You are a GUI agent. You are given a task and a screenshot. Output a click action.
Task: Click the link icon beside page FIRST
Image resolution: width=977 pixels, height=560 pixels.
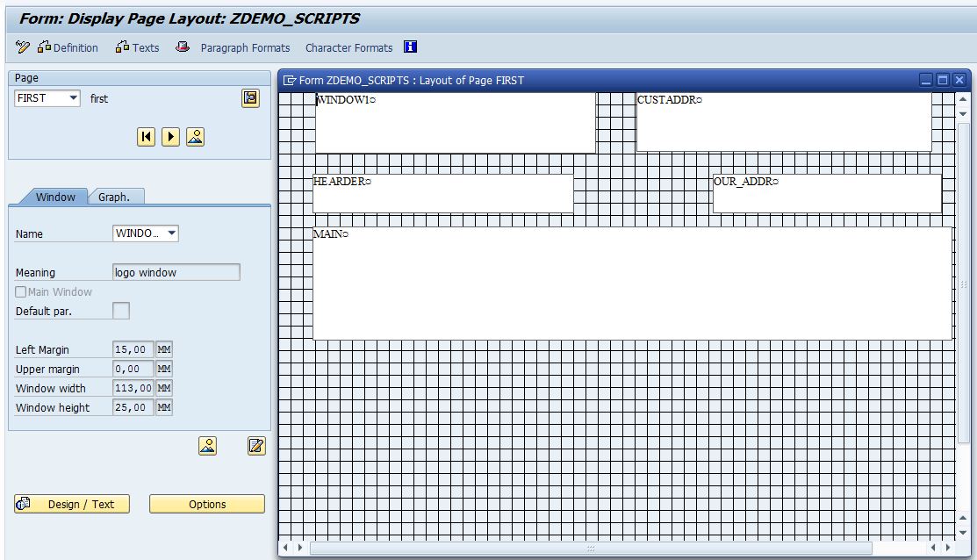[x=250, y=98]
